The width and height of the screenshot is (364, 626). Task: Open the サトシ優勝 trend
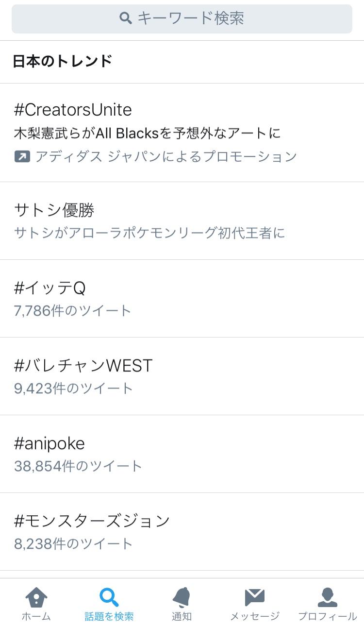pyautogui.click(x=54, y=210)
